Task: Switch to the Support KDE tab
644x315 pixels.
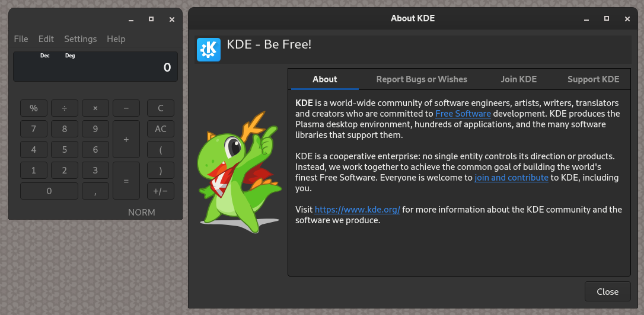Action: (593, 79)
